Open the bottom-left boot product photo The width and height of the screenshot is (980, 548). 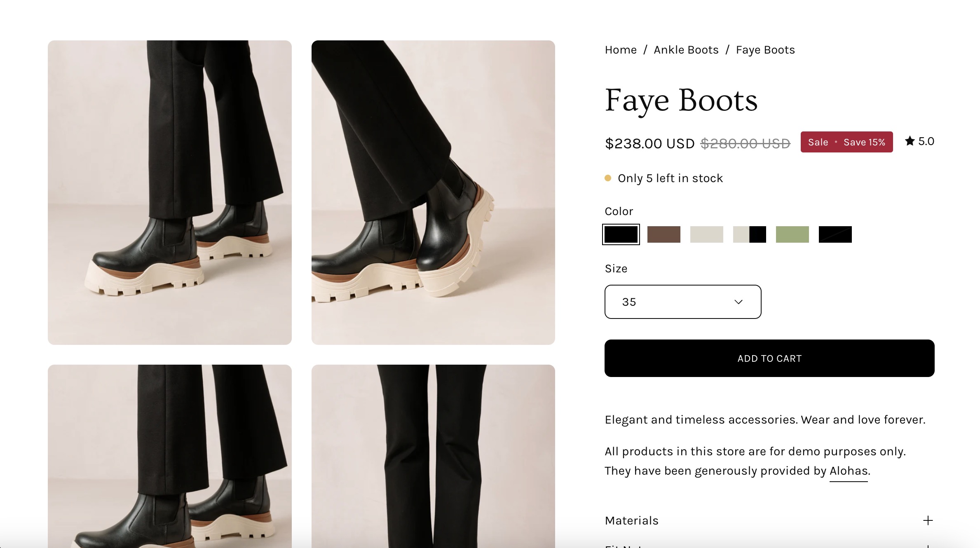click(x=170, y=456)
